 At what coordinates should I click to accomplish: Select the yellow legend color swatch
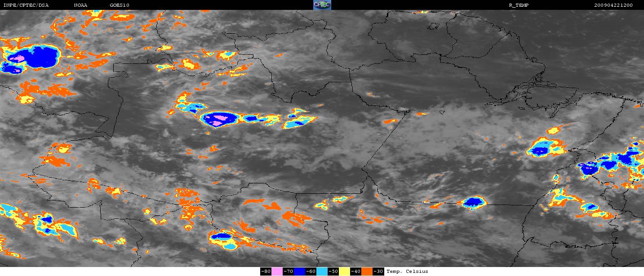[x=344, y=272]
